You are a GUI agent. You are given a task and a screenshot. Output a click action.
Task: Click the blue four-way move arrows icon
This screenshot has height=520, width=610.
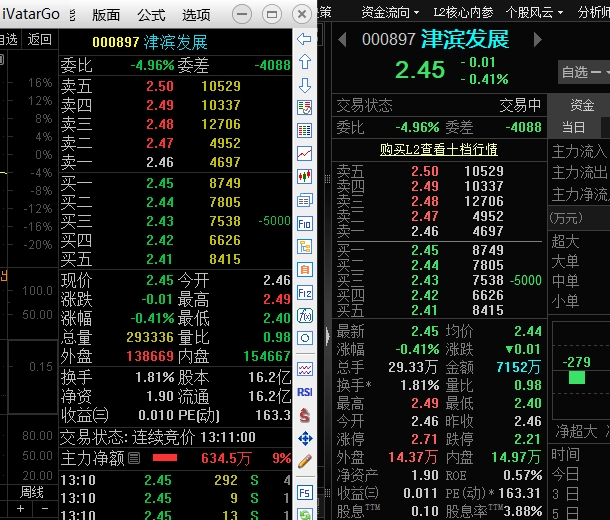tap(304, 439)
